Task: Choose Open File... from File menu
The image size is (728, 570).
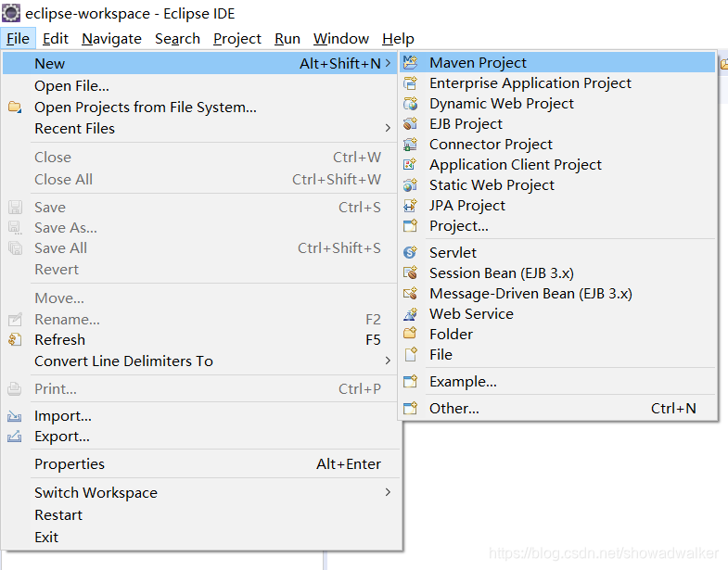Action: pyautogui.click(x=200, y=86)
